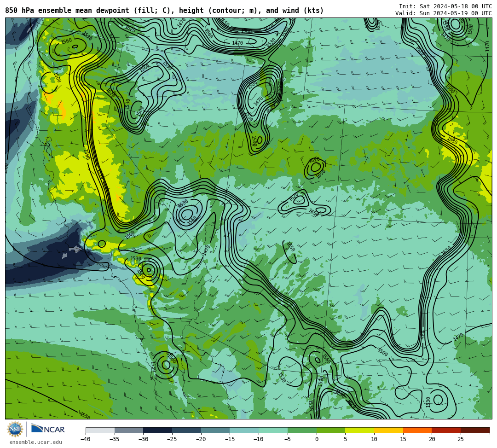Click the colorbar swatch between -20 and -15
This screenshot has width=497, height=448.
tap(215, 430)
